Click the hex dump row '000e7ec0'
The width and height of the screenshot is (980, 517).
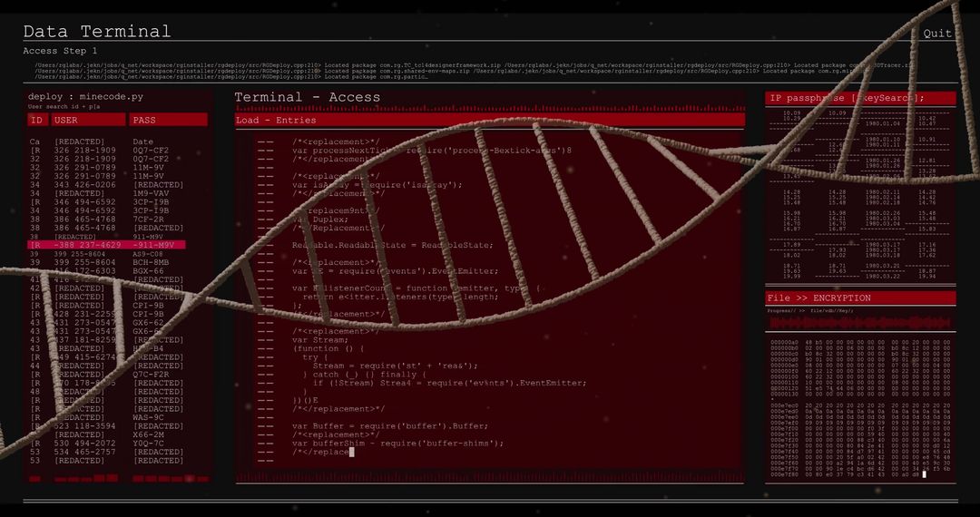pyautogui.click(x=860, y=405)
